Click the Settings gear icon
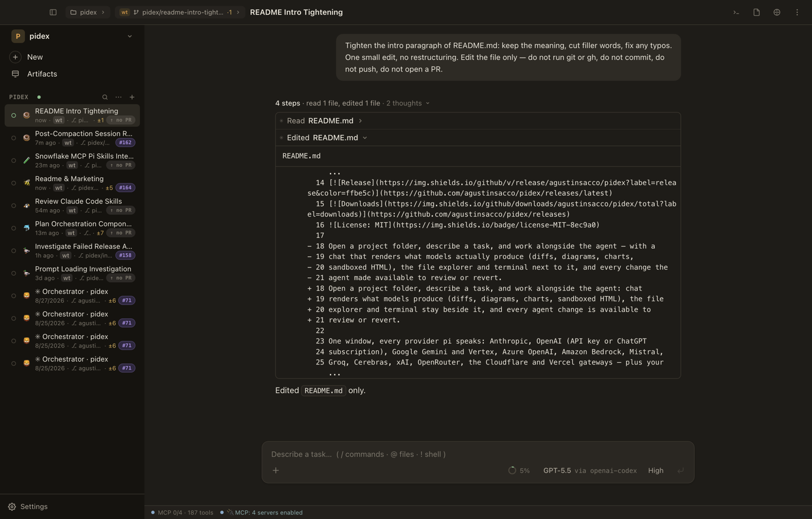The height and width of the screenshot is (519, 812). click(12, 507)
